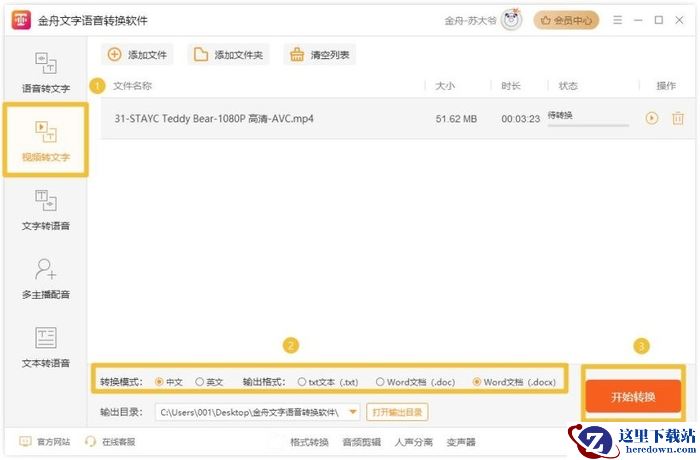Minimize the application window

pos(638,20)
